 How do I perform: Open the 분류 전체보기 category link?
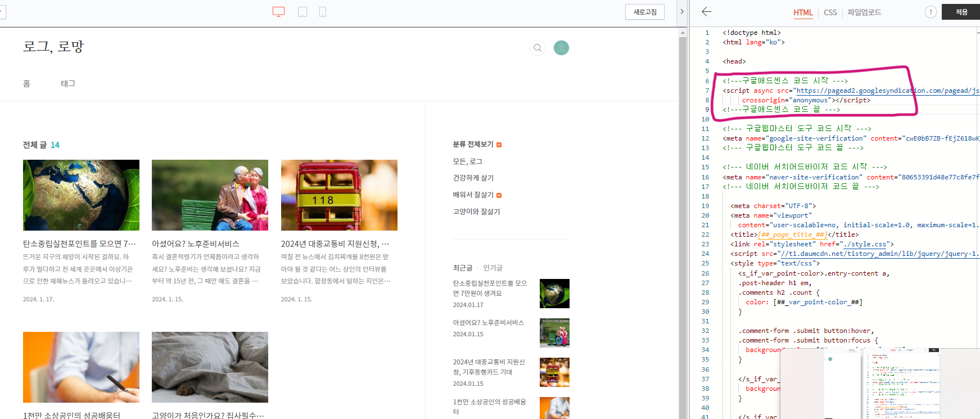pyautogui.click(x=473, y=145)
